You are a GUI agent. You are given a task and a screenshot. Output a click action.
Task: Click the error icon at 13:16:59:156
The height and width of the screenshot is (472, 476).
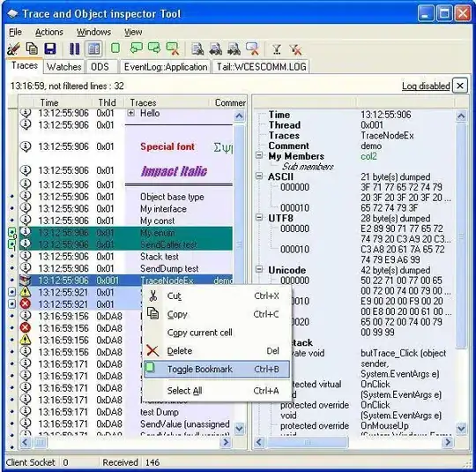click(26, 327)
